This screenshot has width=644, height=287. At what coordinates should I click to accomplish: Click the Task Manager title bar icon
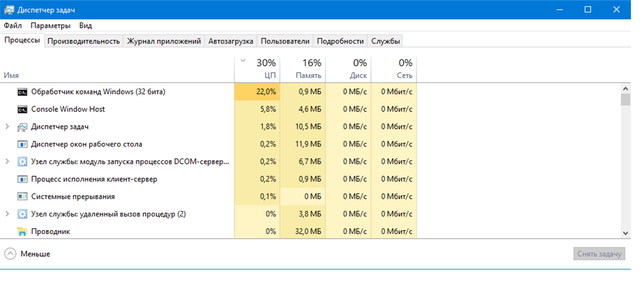pos(9,9)
